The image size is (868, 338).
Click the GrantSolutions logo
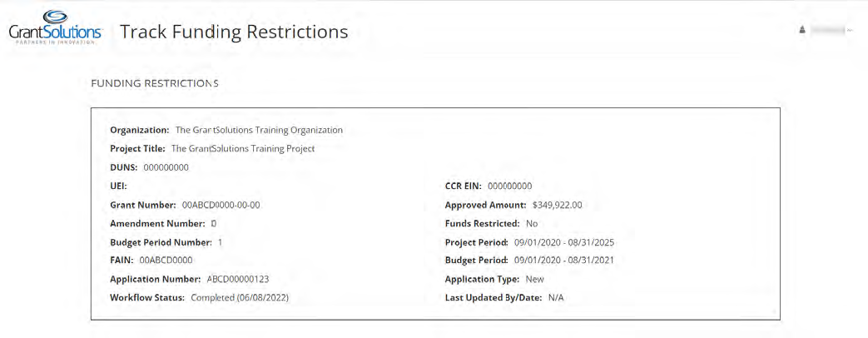(x=55, y=29)
